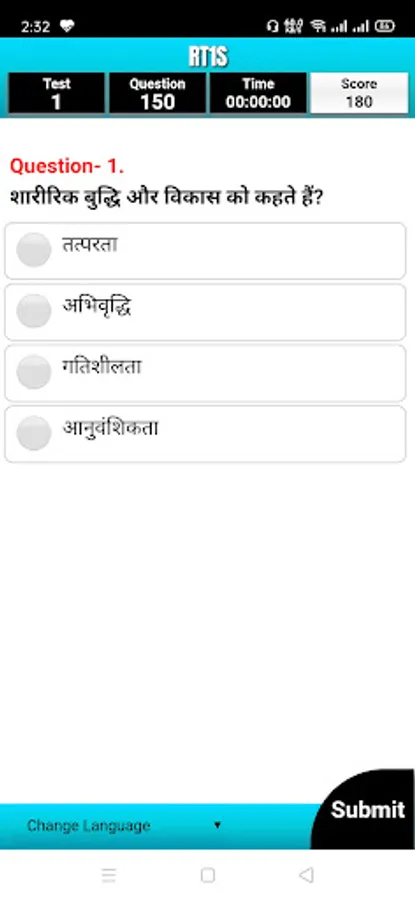This screenshot has width=415, height=900.
Task: Click the Time 00:00:00 timer box
Action: pos(258,93)
